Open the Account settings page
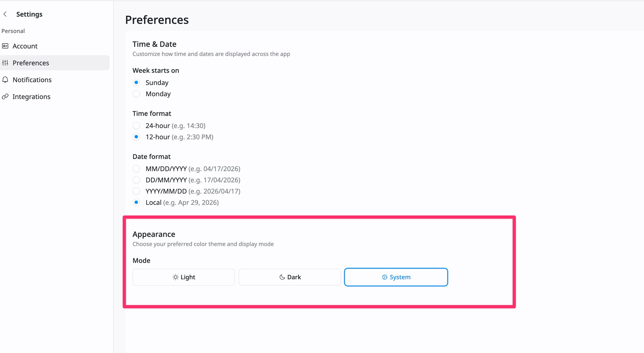 (55, 46)
